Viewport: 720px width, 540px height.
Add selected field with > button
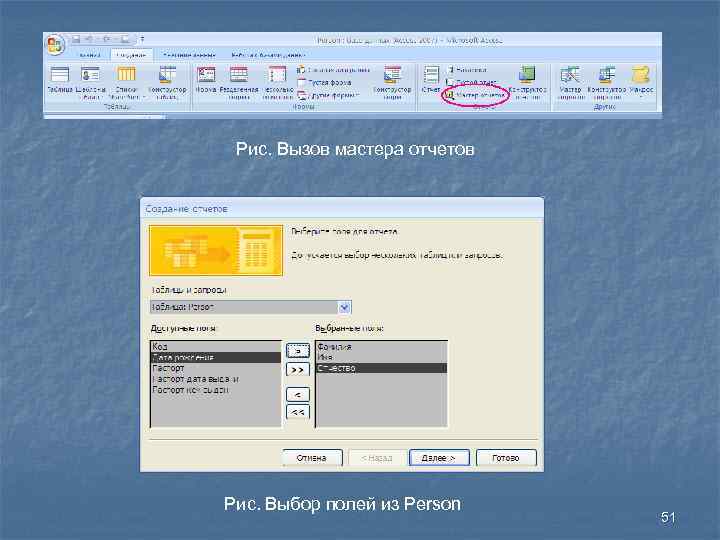298,351
